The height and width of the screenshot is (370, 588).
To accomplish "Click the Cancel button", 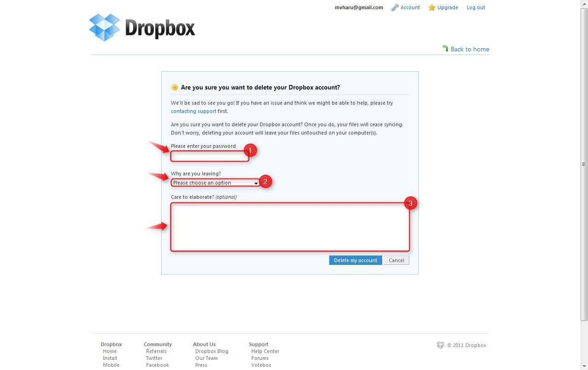I will click(x=396, y=260).
